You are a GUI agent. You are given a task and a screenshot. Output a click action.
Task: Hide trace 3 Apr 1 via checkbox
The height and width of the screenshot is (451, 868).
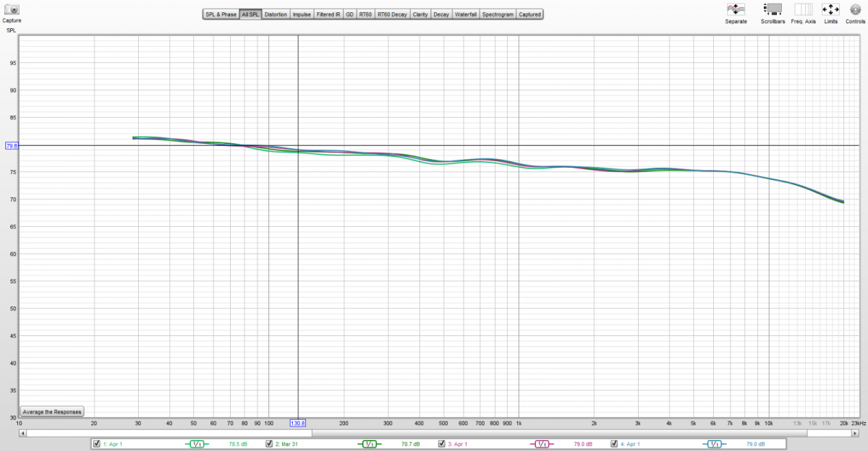click(442, 444)
